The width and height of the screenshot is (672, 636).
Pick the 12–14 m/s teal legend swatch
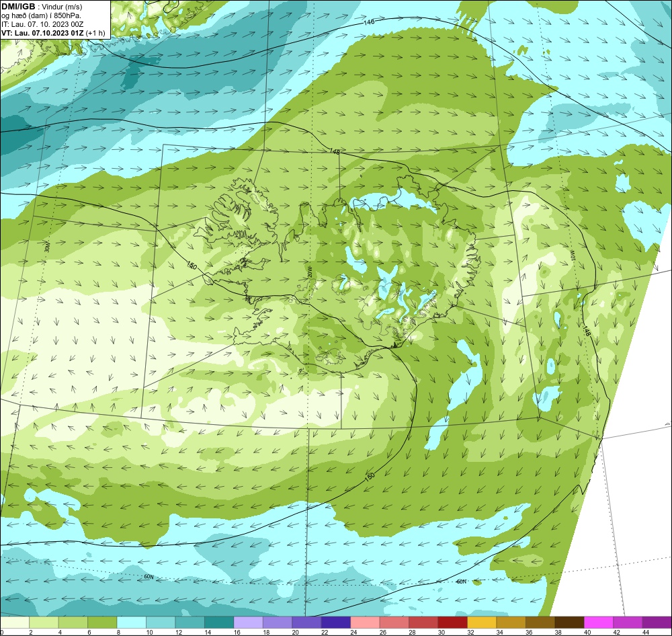tap(190, 622)
